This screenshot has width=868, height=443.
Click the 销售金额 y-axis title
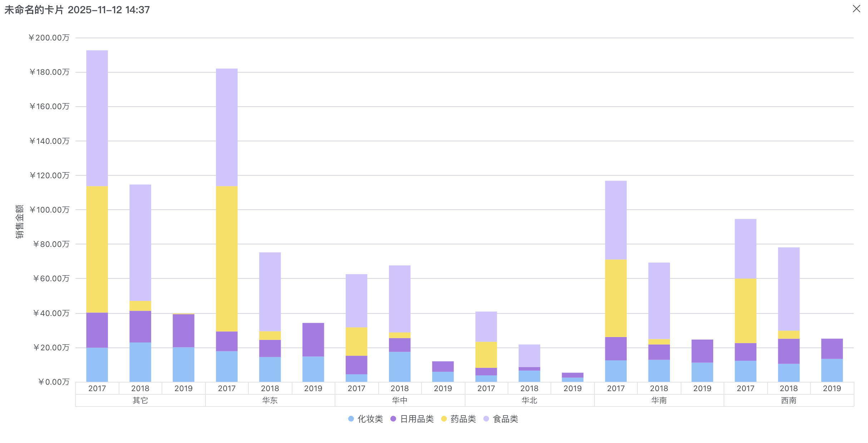(x=20, y=221)
